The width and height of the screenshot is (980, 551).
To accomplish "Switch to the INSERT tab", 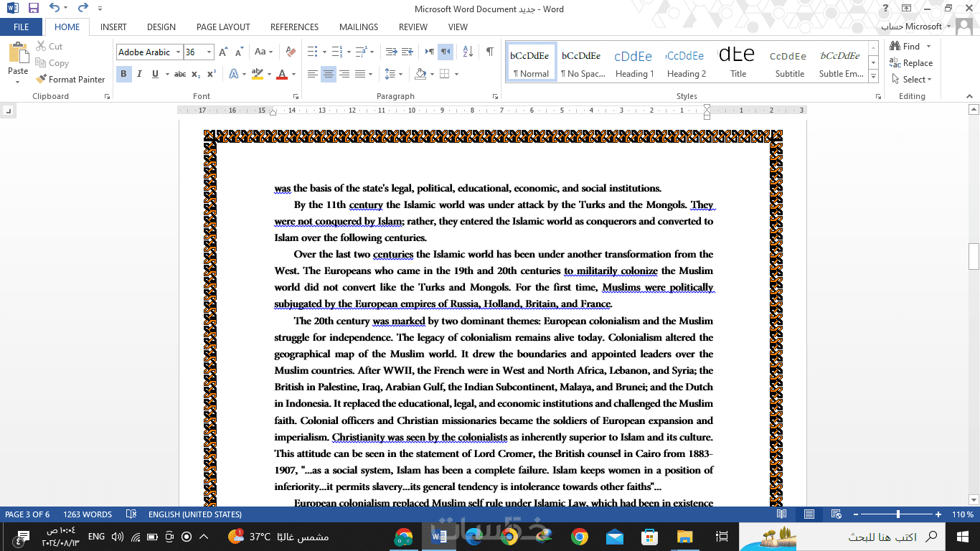I will pos(113,27).
